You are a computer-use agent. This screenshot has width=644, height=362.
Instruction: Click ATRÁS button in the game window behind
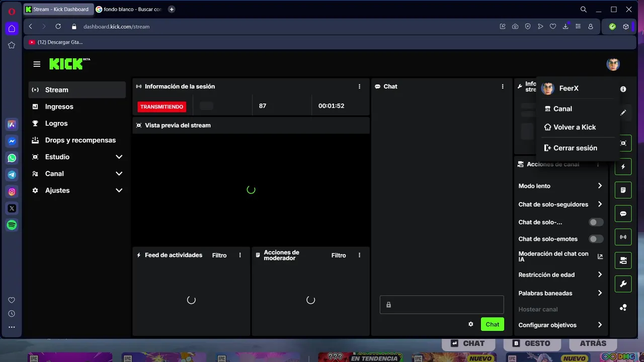[x=593, y=343]
